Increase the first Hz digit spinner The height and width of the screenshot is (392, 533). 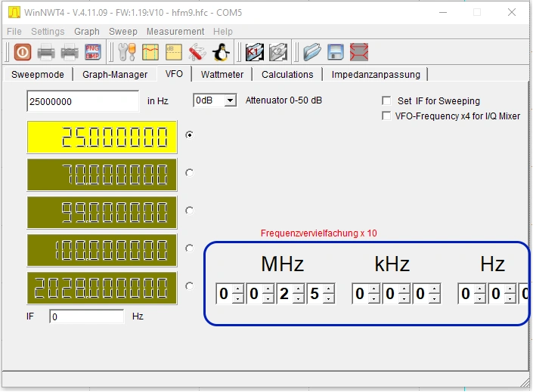pyautogui.click(x=479, y=289)
